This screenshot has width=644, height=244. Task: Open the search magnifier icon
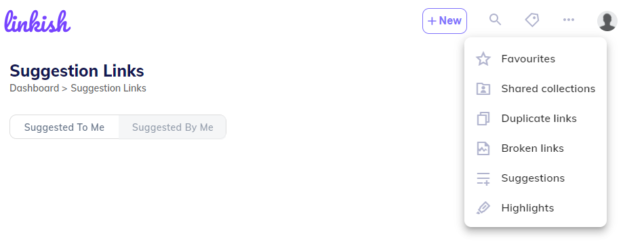click(496, 20)
